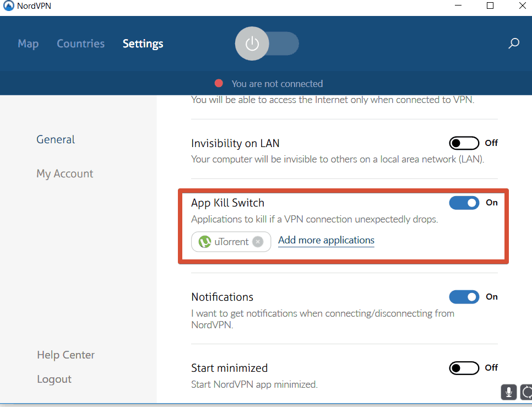Click the uTorrent application chip
Viewport: 532px width, 407px height.
231,241
